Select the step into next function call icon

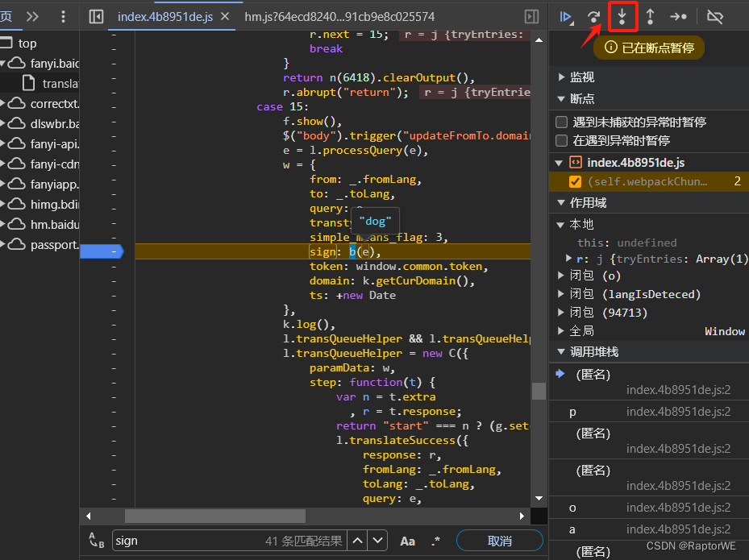[x=622, y=16]
